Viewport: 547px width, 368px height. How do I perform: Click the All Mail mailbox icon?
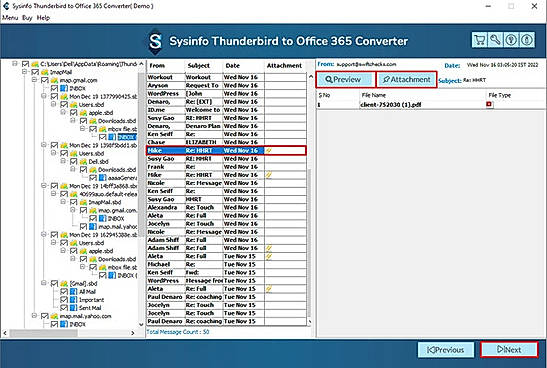click(74, 292)
